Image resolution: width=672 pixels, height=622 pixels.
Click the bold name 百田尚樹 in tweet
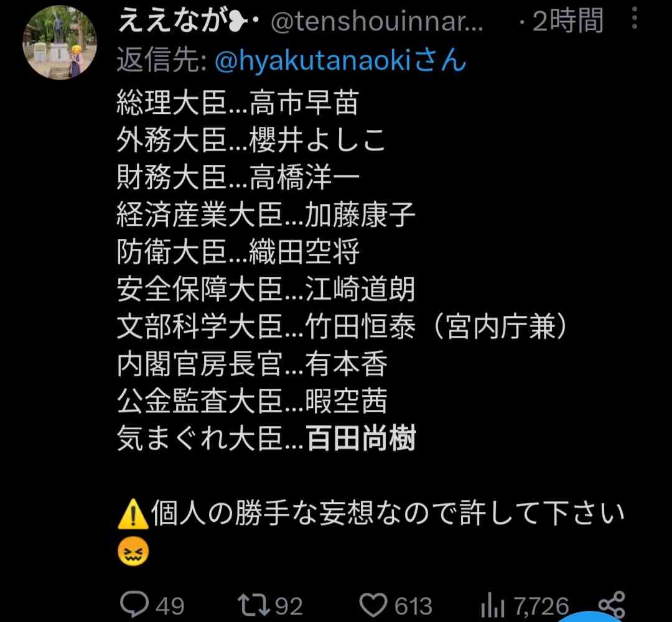361,439
